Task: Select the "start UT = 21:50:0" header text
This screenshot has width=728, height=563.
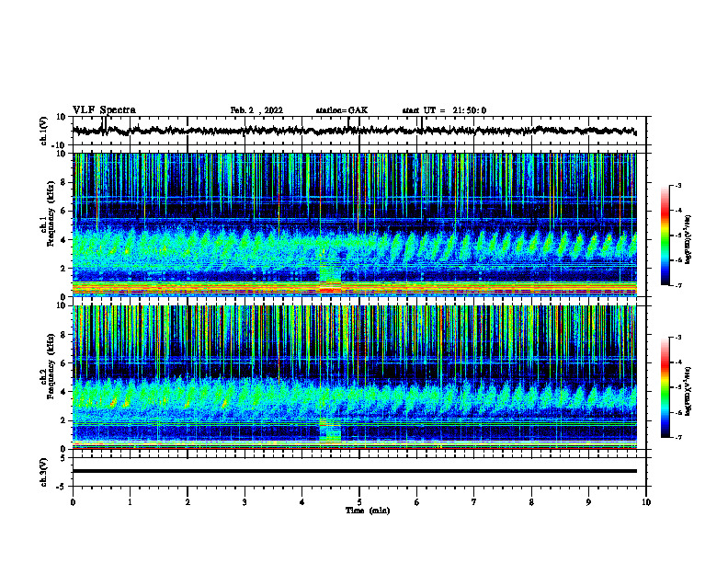Action: pos(444,110)
